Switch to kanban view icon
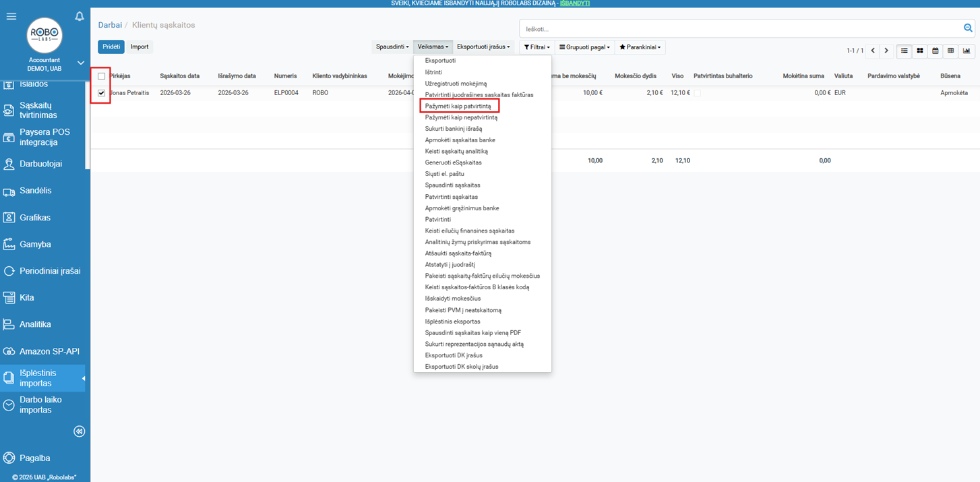This screenshot has height=482, width=980. [x=920, y=51]
